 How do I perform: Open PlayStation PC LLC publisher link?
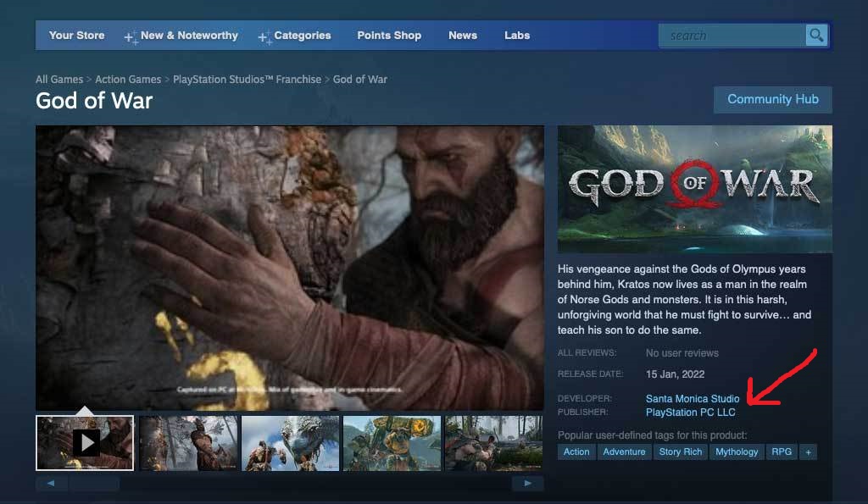pos(690,413)
